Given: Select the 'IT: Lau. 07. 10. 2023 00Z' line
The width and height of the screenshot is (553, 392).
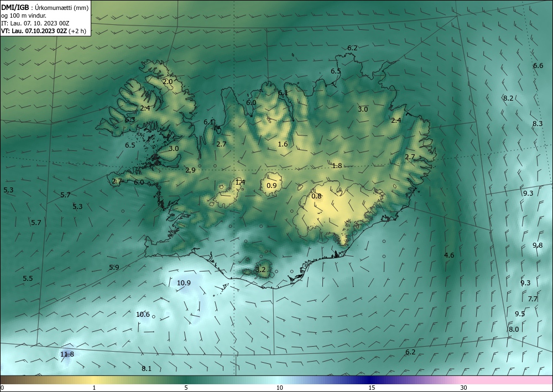Looking at the screenshot, I should 35,23.
